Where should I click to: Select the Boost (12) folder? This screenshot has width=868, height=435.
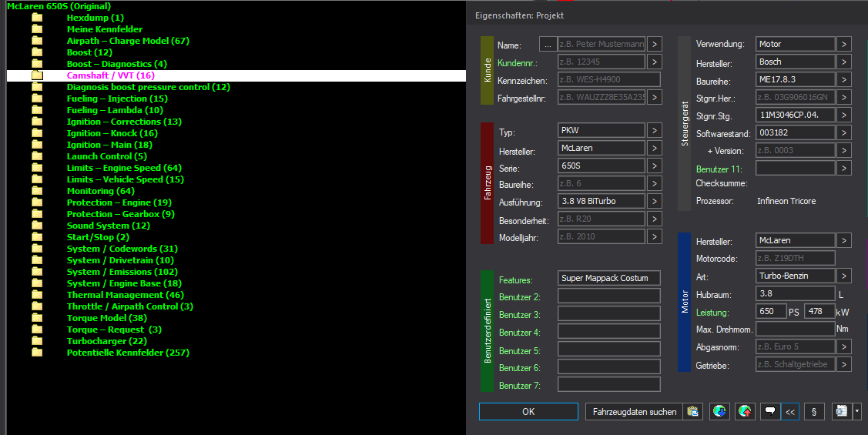tap(89, 52)
